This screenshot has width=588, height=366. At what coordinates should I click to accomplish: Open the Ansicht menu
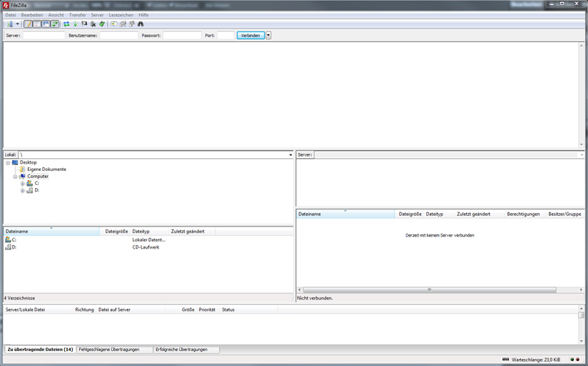[x=56, y=15]
